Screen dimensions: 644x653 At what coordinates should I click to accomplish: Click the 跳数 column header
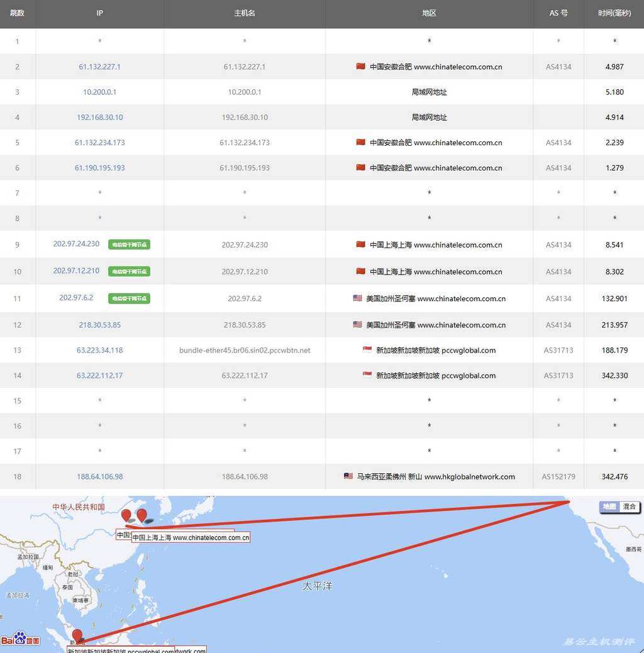[17, 13]
